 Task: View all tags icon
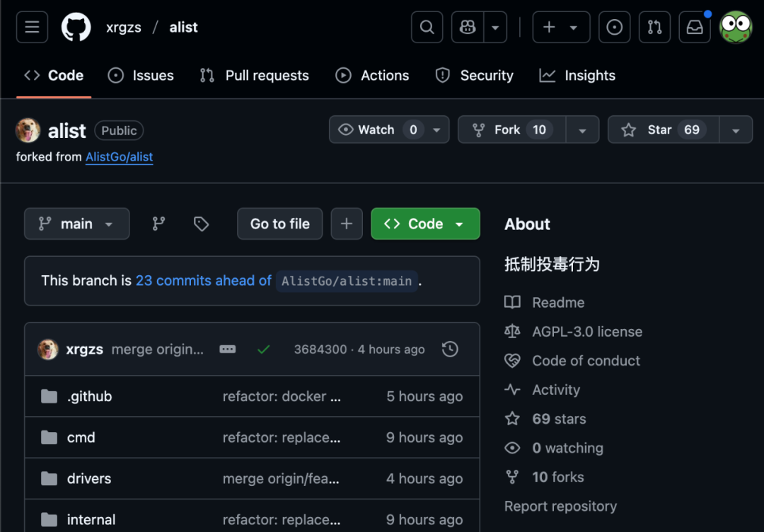(x=201, y=224)
